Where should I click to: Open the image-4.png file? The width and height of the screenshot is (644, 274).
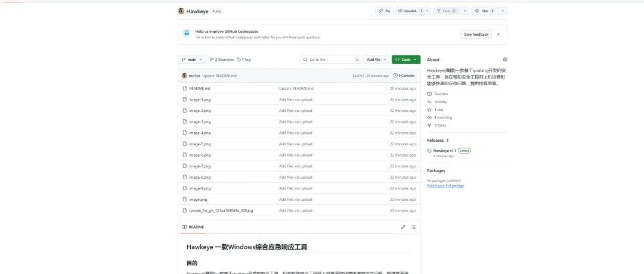coord(200,133)
